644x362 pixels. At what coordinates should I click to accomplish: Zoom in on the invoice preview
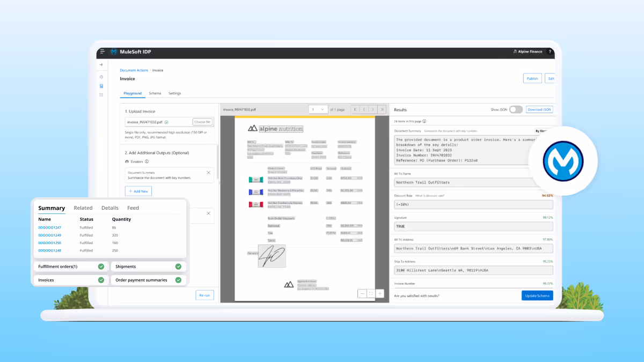(x=380, y=293)
